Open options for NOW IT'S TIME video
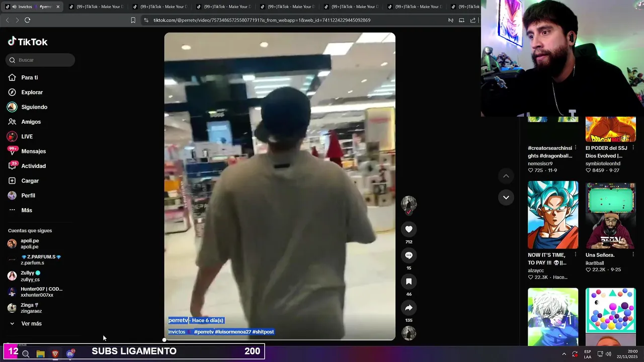The image size is (644, 362). (576, 255)
